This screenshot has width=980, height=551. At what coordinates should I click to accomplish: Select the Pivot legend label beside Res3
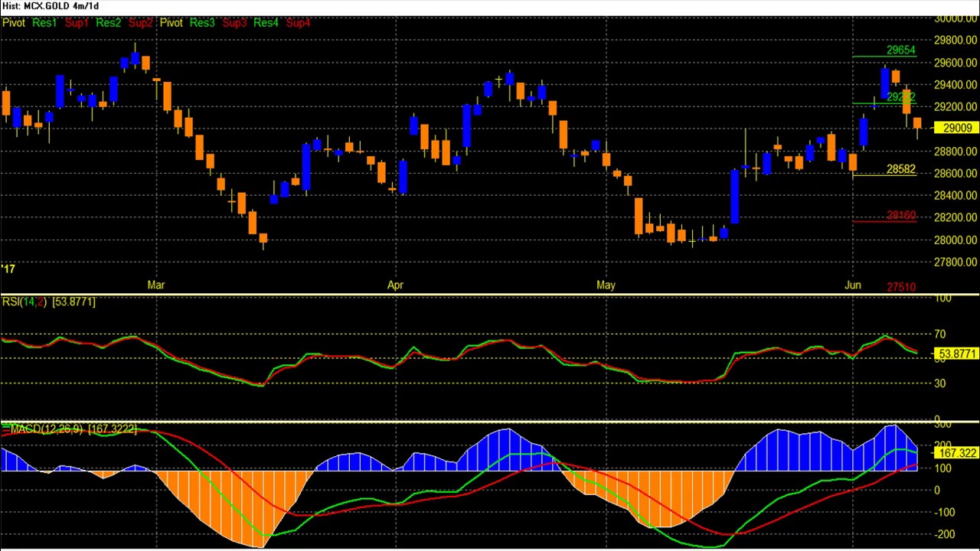pos(171,23)
